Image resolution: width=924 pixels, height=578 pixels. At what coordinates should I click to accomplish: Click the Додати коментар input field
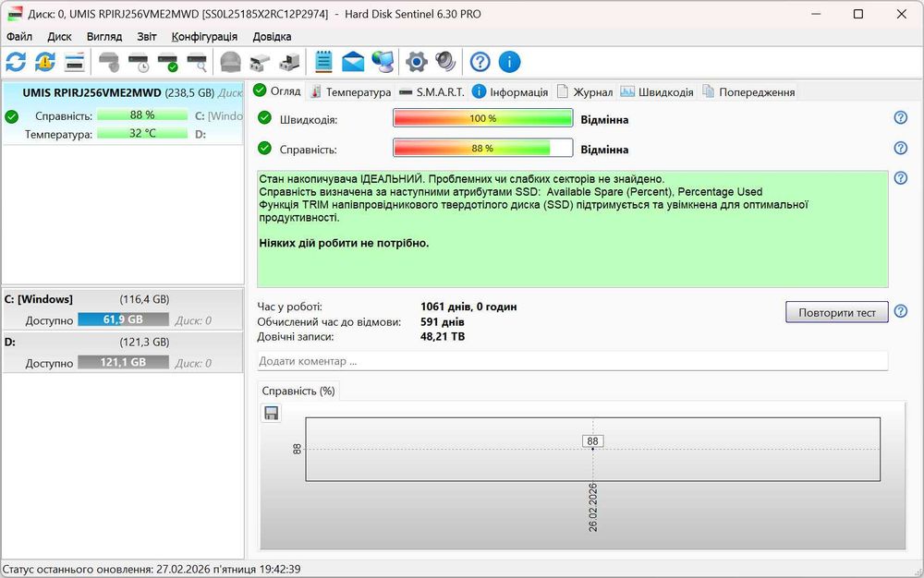pyautogui.click(x=572, y=361)
